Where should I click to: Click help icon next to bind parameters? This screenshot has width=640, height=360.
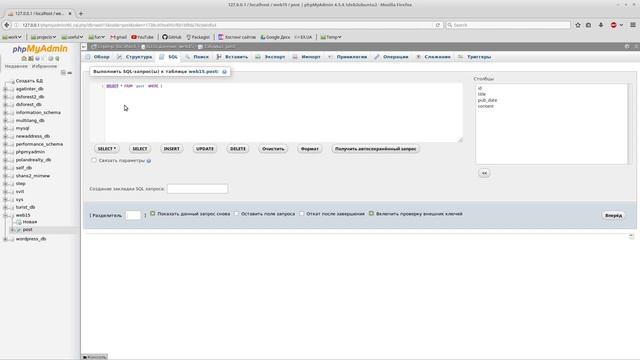pyautogui.click(x=149, y=161)
